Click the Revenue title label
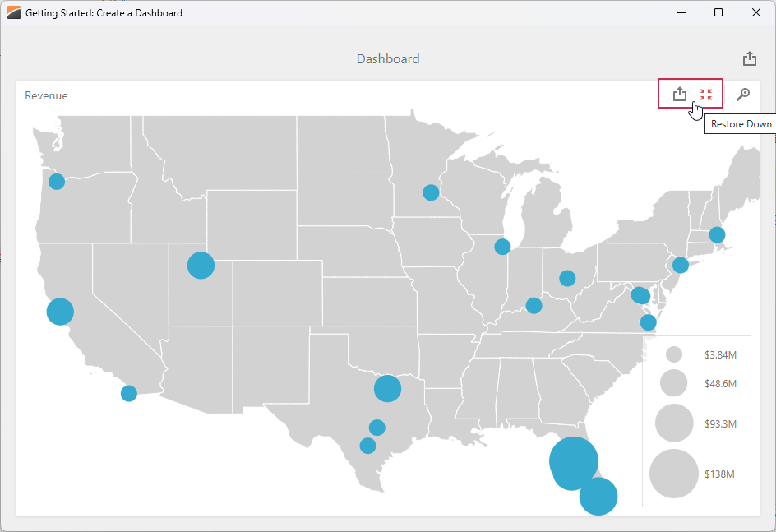The width and height of the screenshot is (776, 532). pos(46,95)
